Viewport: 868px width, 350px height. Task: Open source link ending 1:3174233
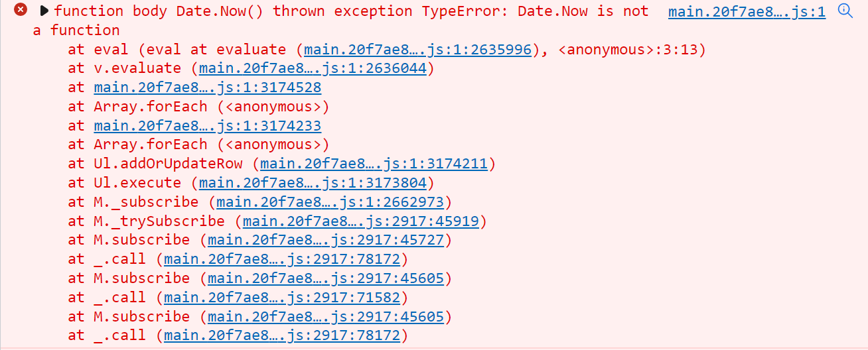[x=208, y=126]
